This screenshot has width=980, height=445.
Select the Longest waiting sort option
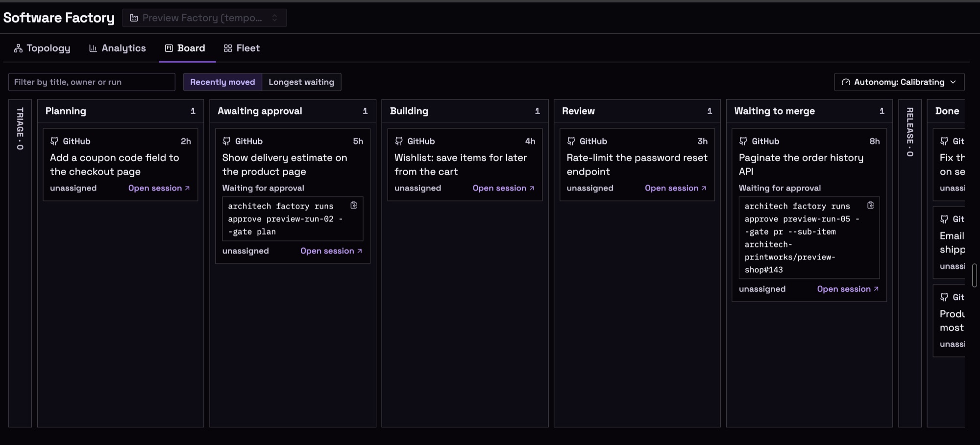point(301,82)
